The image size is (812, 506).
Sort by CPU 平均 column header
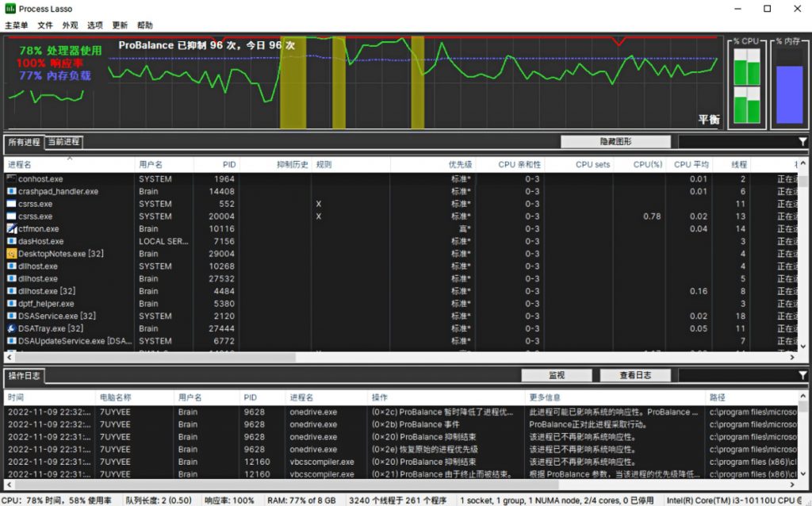(689, 165)
